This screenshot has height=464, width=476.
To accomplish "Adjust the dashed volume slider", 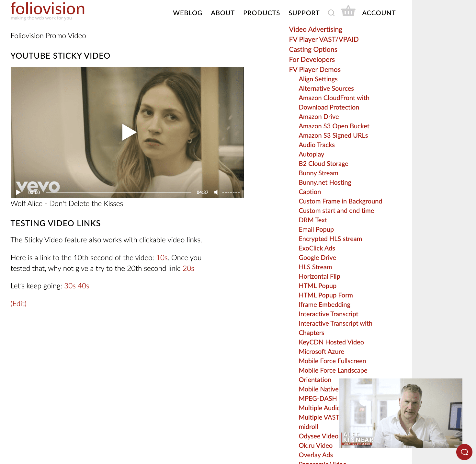I will pyautogui.click(x=231, y=192).
